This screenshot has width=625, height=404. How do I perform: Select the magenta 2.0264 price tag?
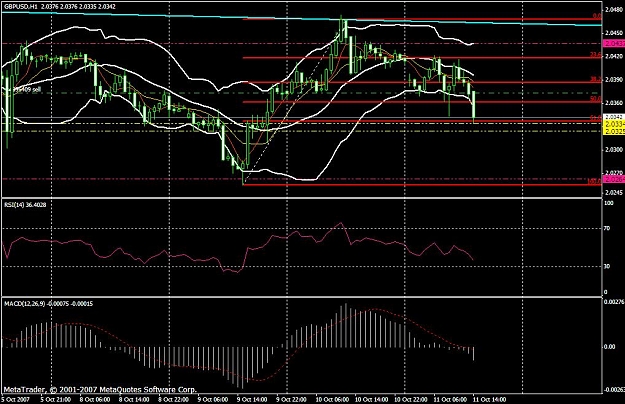(614, 179)
